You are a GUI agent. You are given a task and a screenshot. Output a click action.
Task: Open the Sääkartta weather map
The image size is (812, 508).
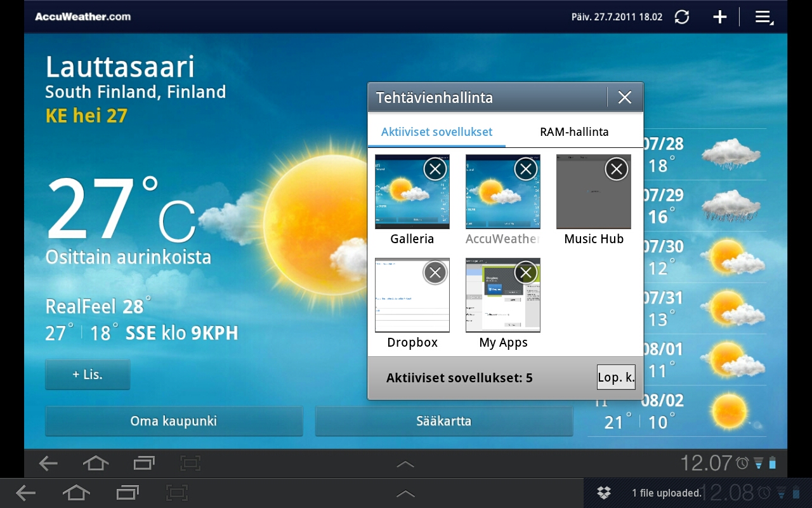(444, 421)
